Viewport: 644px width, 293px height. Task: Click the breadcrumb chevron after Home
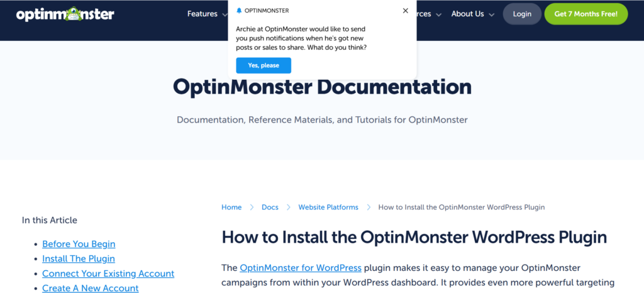(x=252, y=207)
